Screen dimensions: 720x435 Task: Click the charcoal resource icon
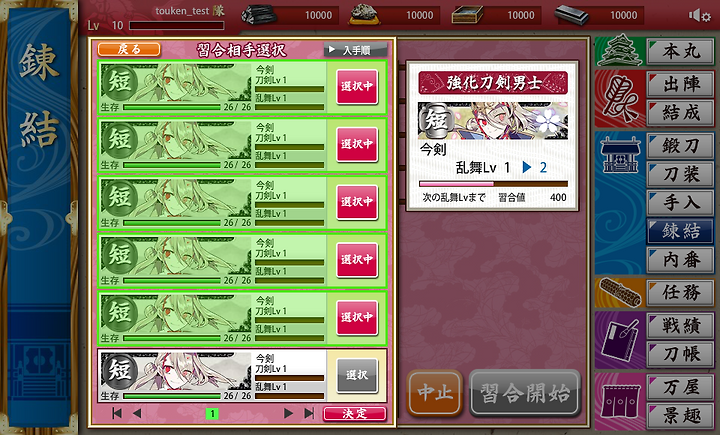259,15
